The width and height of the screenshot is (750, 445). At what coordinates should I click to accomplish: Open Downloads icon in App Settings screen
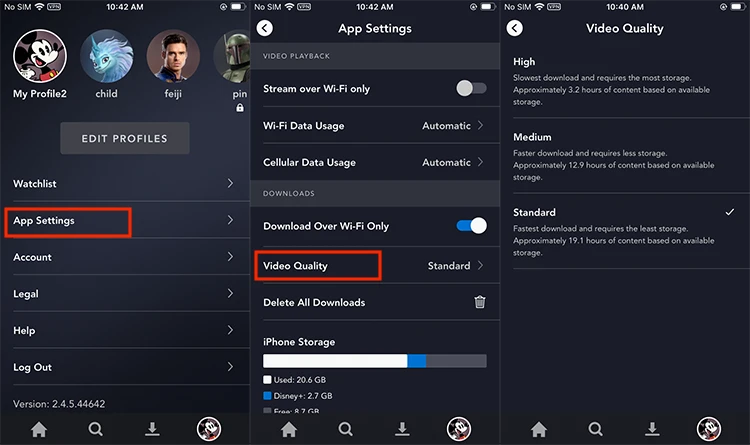[x=402, y=429]
